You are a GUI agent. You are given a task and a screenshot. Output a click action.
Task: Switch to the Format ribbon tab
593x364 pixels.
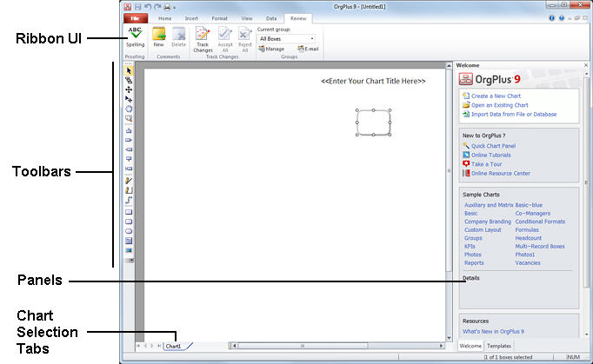pos(220,18)
